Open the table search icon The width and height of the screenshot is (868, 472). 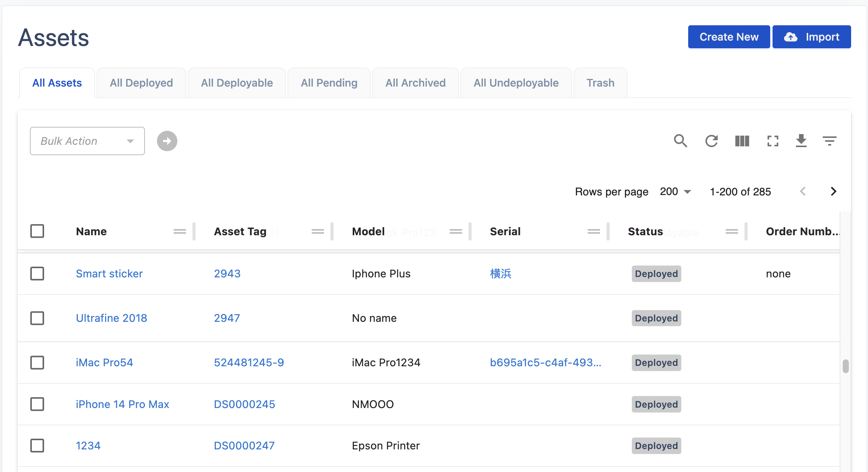click(x=681, y=141)
